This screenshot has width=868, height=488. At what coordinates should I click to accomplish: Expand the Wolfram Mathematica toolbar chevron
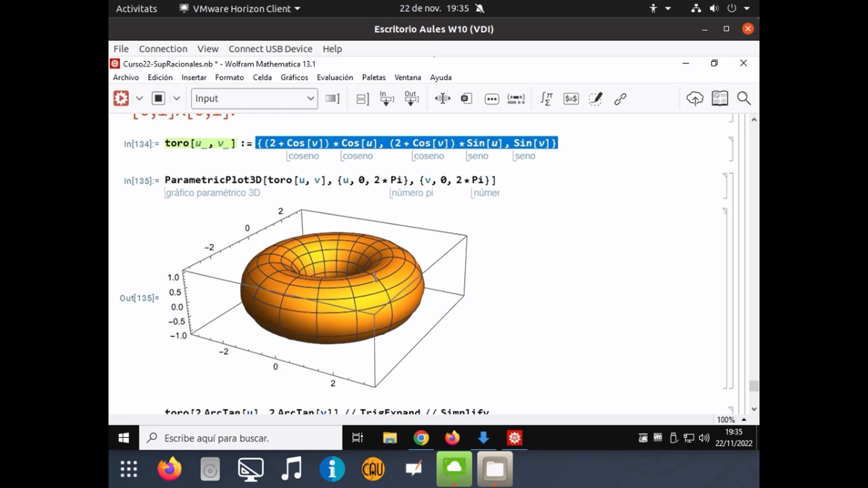click(x=138, y=99)
